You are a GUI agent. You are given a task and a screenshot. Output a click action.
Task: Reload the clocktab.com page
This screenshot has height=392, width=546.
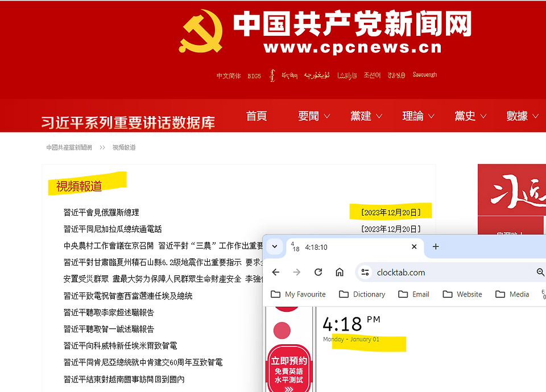click(318, 272)
